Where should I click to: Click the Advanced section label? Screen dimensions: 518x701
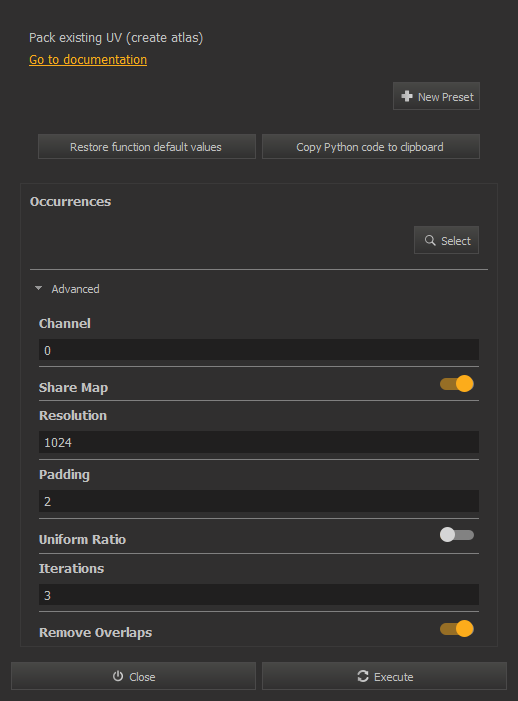76,289
